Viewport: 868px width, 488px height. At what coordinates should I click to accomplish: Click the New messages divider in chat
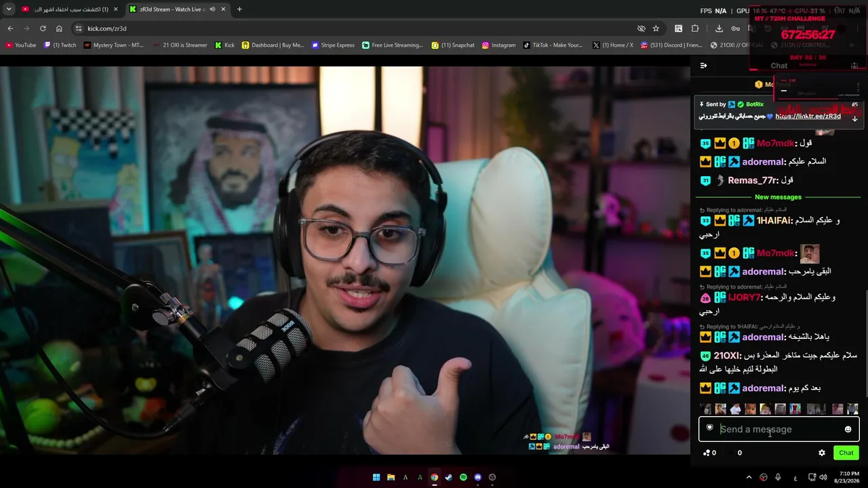pos(778,197)
